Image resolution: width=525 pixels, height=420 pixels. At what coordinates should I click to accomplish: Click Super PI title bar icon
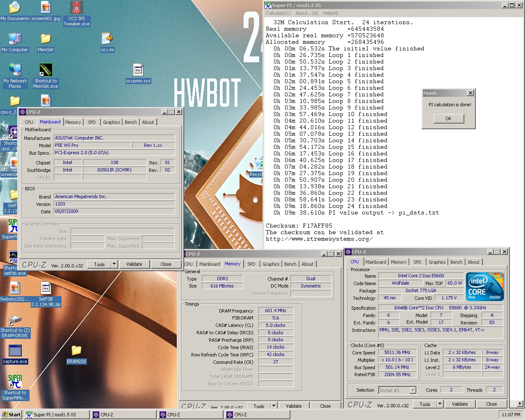(268, 5)
